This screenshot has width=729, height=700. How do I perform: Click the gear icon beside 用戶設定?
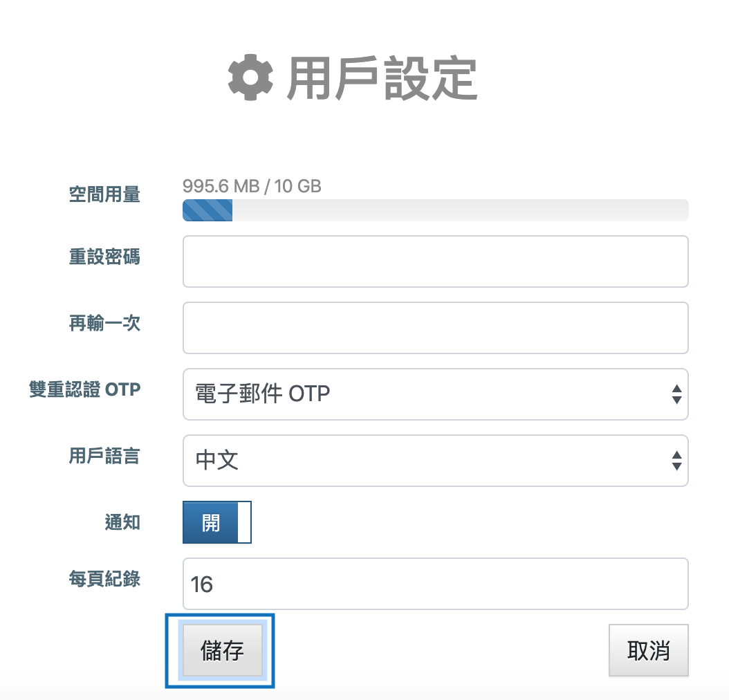(x=249, y=77)
